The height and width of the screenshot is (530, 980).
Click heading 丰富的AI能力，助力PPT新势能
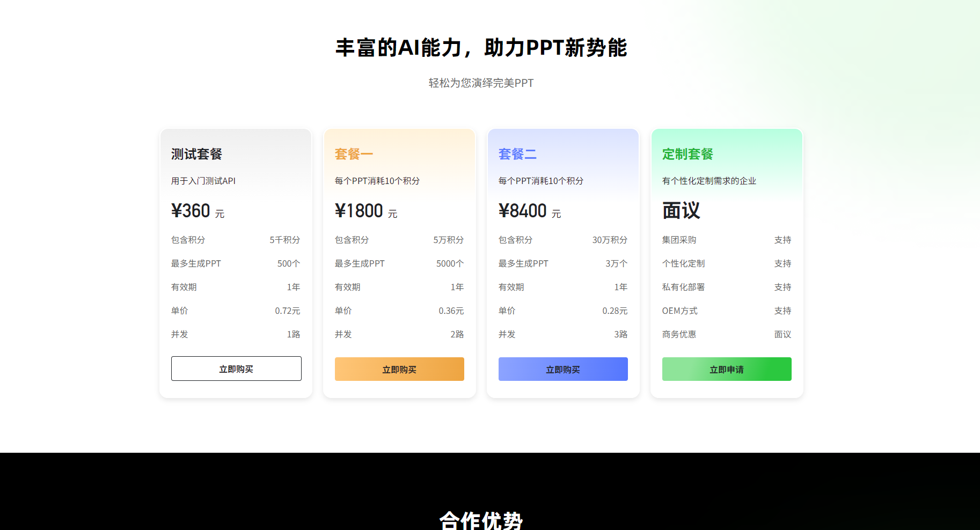(481, 48)
